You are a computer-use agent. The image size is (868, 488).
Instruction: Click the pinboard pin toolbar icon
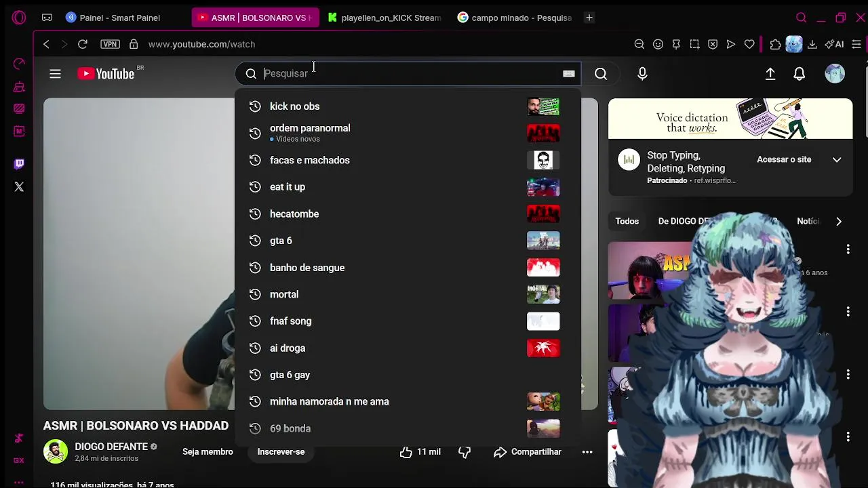click(x=676, y=44)
